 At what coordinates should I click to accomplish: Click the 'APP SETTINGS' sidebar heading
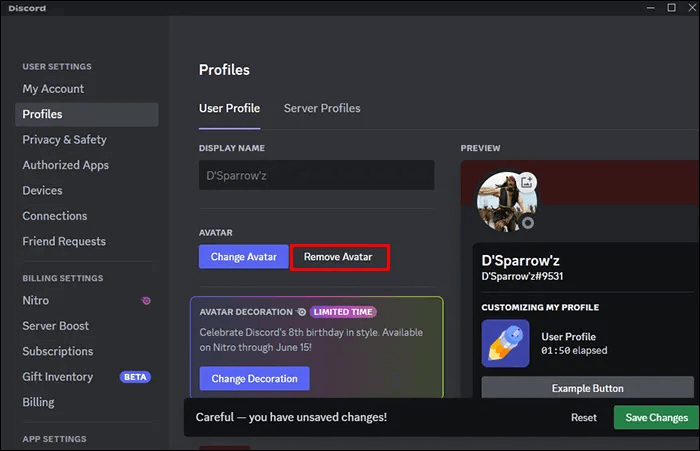pyautogui.click(x=54, y=439)
